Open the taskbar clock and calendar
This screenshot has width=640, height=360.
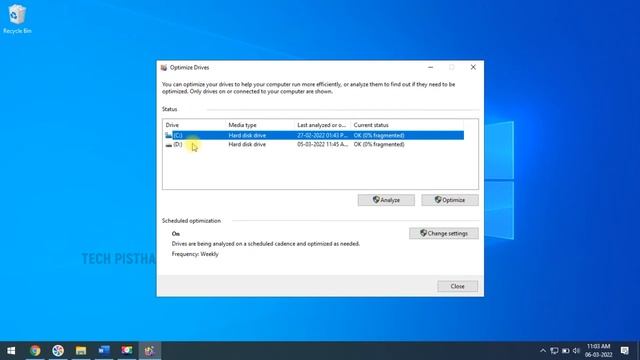click(598, 351)
